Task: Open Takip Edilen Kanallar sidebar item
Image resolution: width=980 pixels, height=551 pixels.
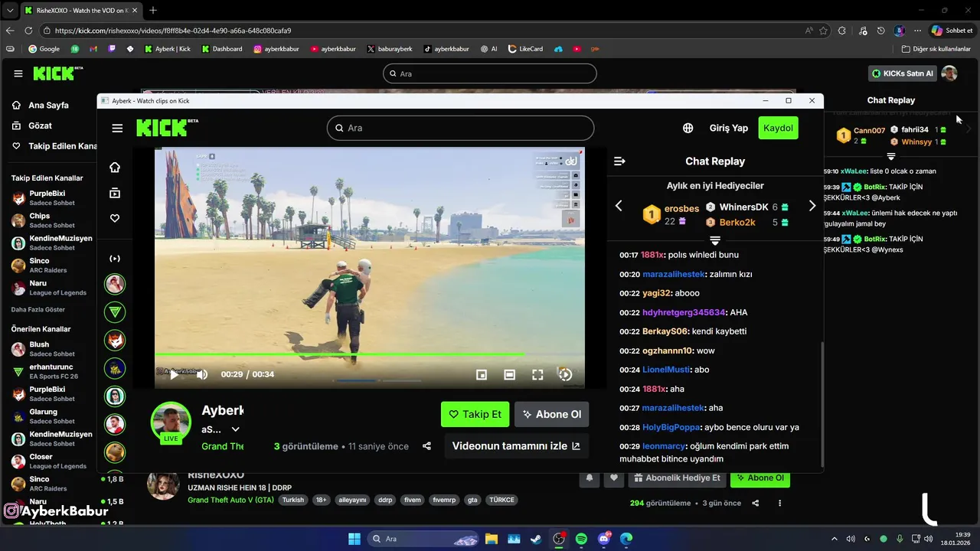Action: (x=54, y=146)
